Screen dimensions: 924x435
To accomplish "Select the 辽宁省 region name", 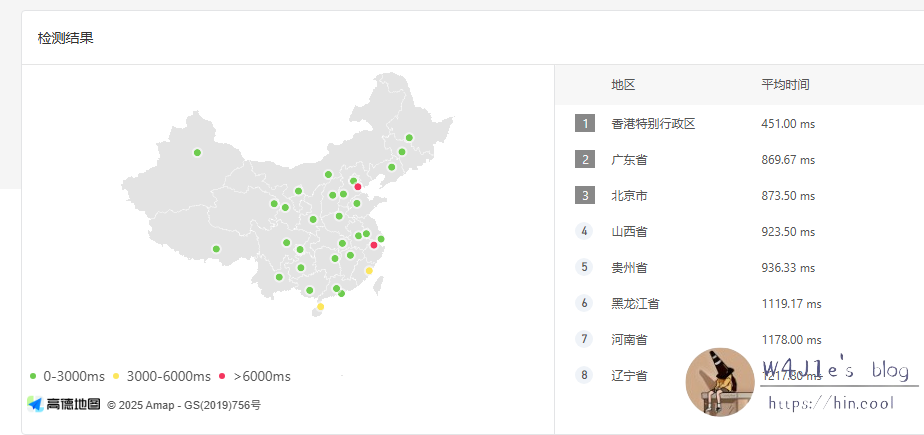I will [629, 375].
